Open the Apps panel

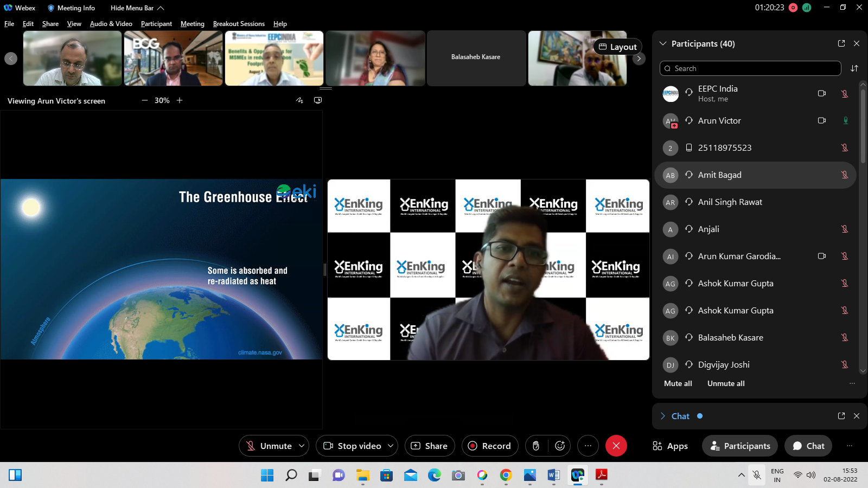pyautogui.click(x=671, y=446)
